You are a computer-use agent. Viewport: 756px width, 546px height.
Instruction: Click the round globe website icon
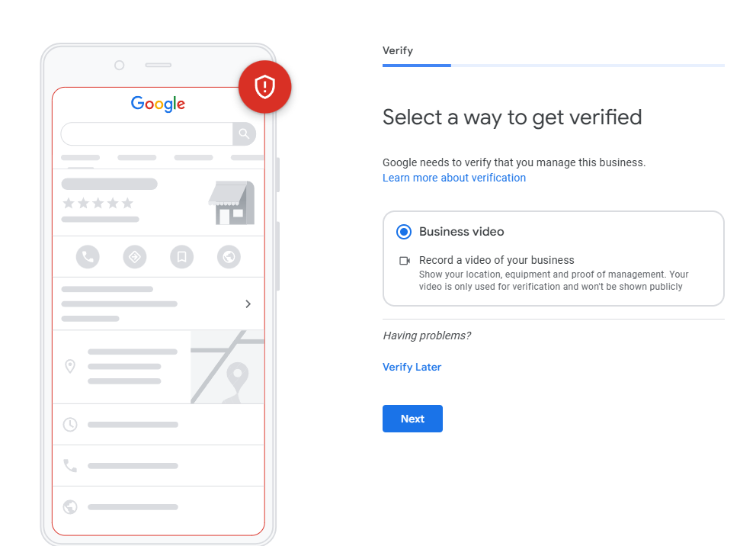point(229,256)
